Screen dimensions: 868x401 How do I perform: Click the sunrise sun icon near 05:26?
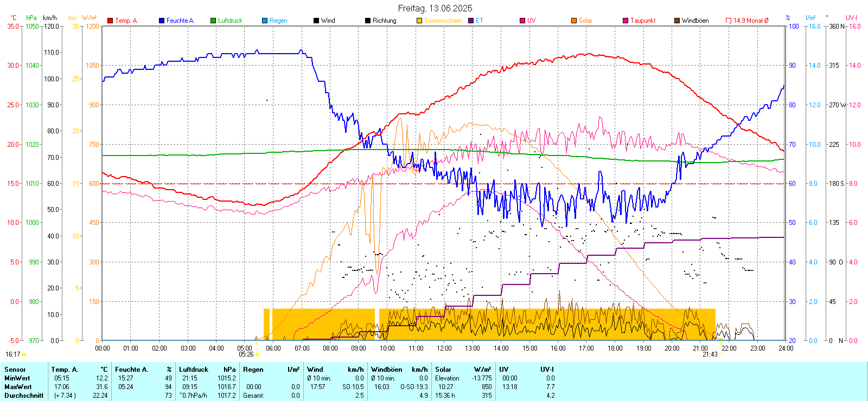tap(257, 354)
